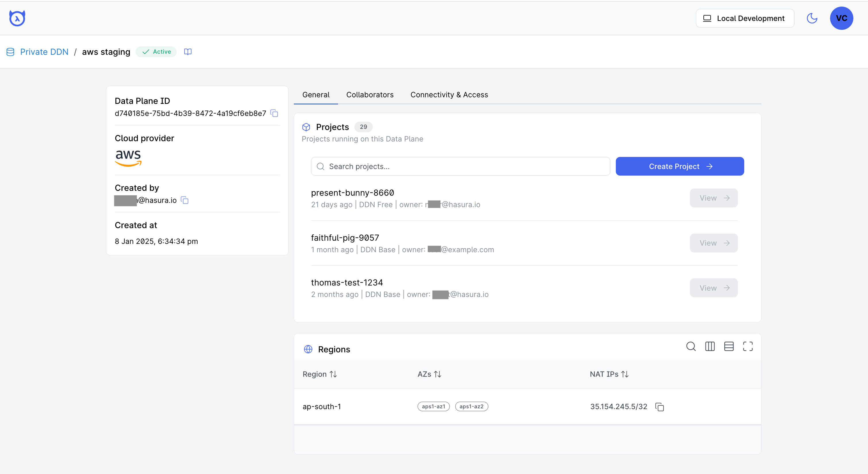Open the Connectivity & Access tab
Image resolution: width=868 pixels, height=474 pixels.
pos(449,95)
